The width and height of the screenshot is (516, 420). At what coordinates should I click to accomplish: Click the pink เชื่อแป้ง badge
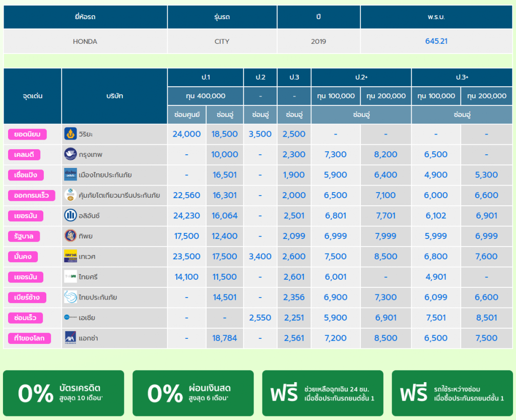pyautogui.click(x=26, y=175)
